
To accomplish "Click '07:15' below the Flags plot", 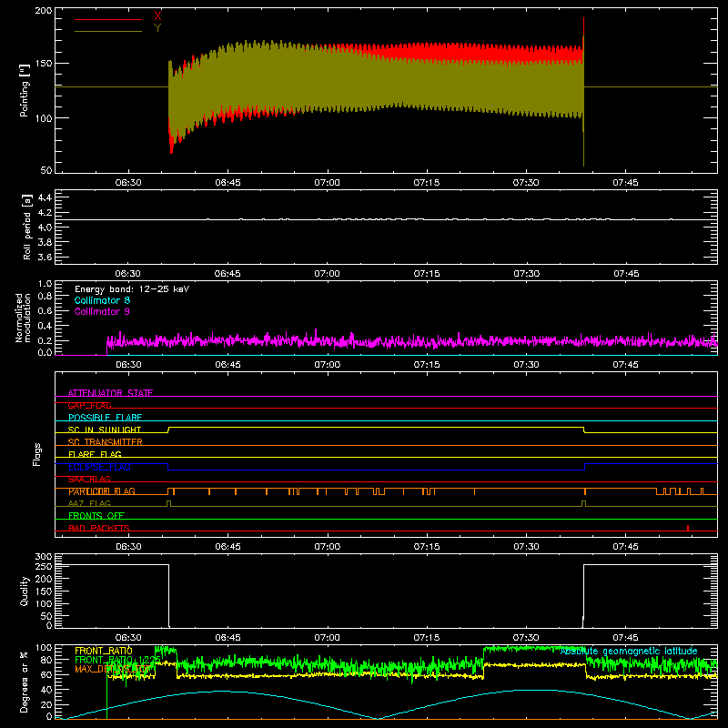I will pyautogui.click(x=427, y=547).
